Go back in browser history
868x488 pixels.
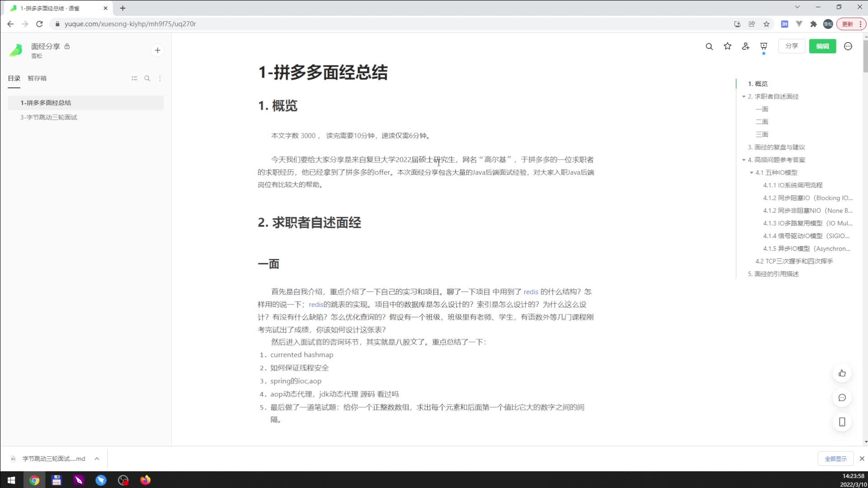[10, 24]
